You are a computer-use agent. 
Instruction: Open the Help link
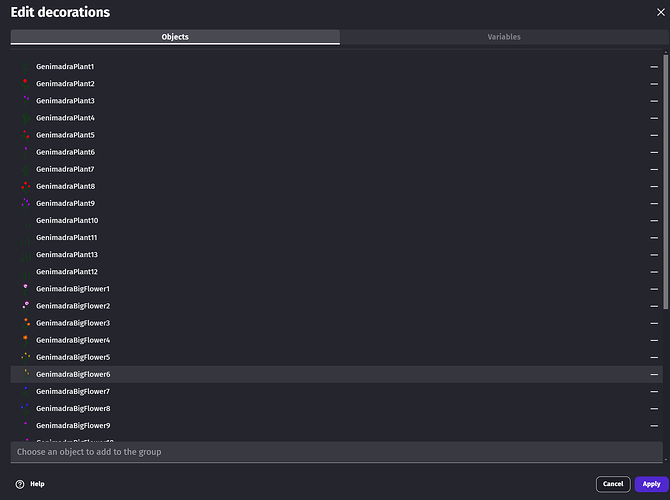click(37, 484)
